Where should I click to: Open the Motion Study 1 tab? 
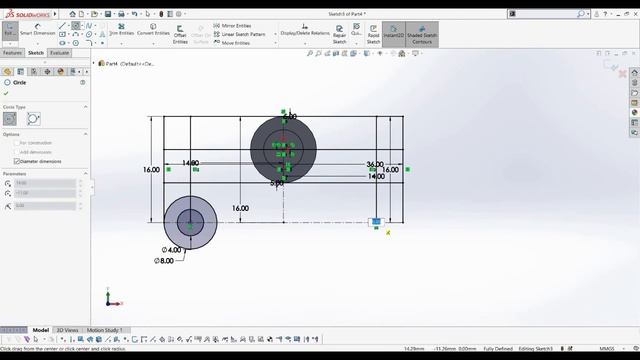point(104,330)
